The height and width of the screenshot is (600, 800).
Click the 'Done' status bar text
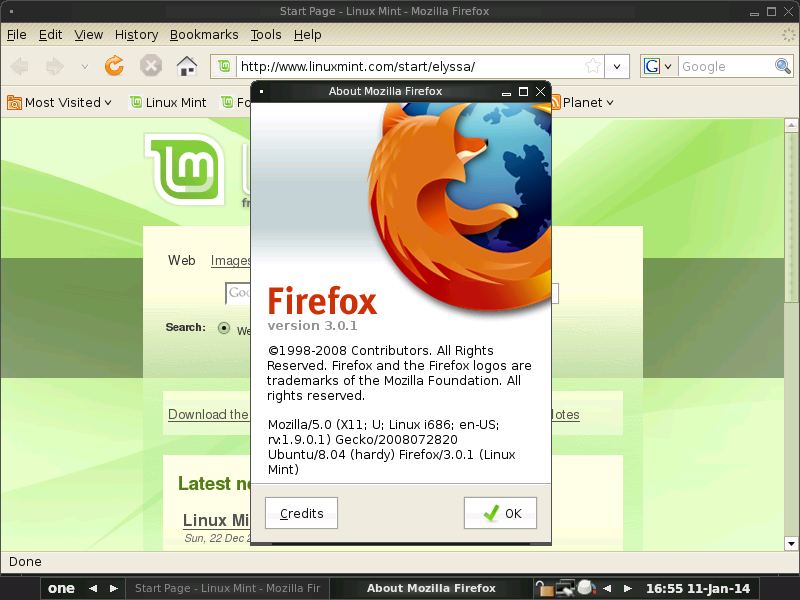pyautogui.click(x=25, y=562)
